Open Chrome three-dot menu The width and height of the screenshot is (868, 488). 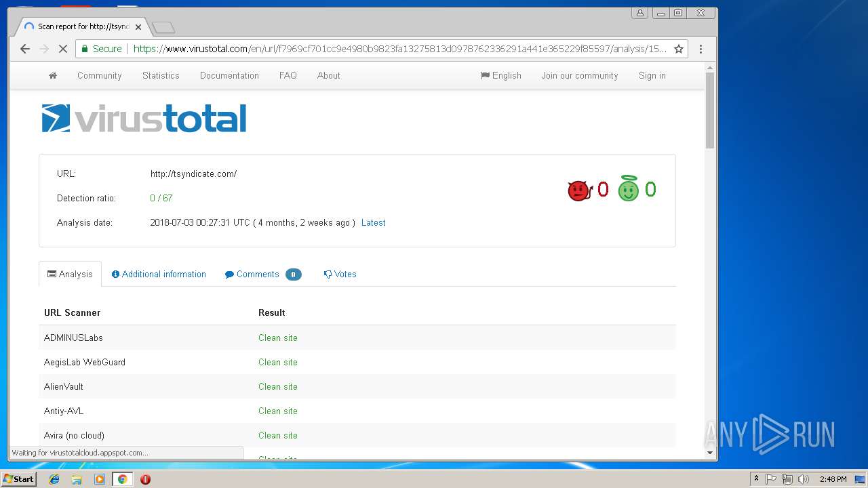pyautogui.click(x=701, y=49)
